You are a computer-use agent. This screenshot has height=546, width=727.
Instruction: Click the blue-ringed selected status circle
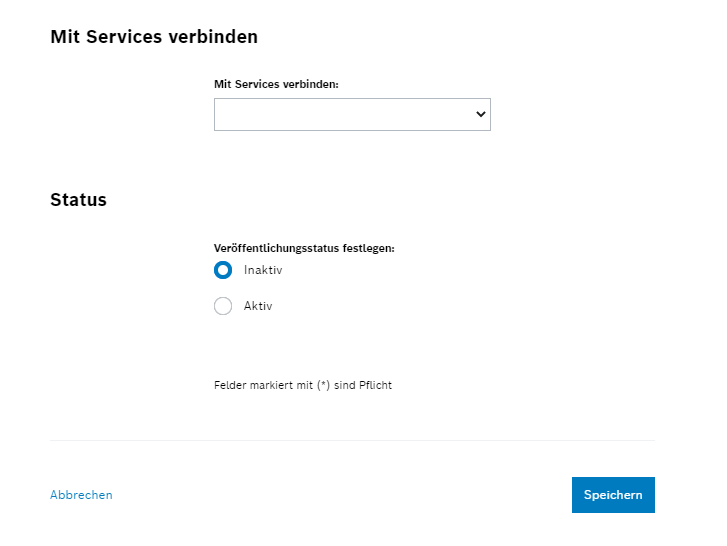(223, 270)
